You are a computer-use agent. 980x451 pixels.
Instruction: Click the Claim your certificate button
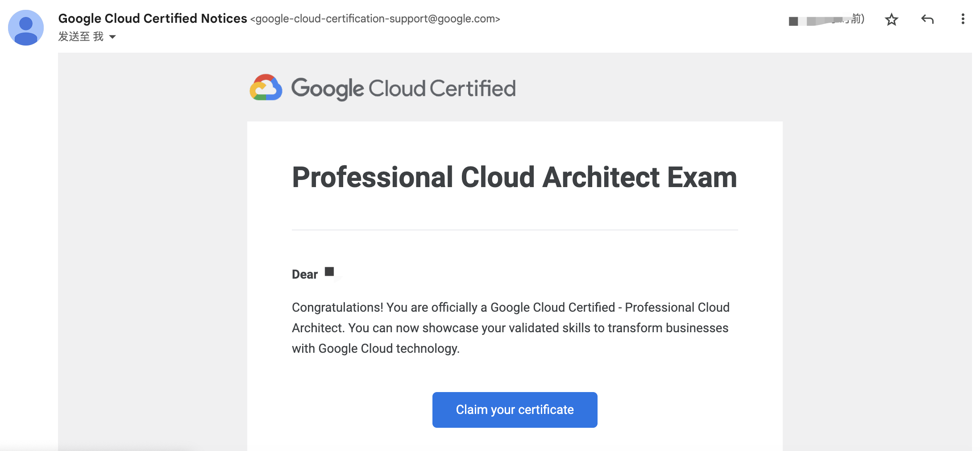515,409
